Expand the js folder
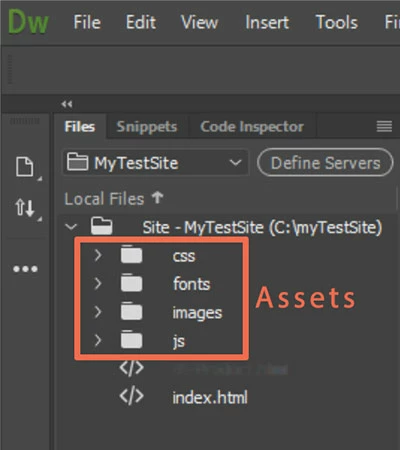Viewport: 400px width, 450px height. pyautogui.click(x=98, y=340)
